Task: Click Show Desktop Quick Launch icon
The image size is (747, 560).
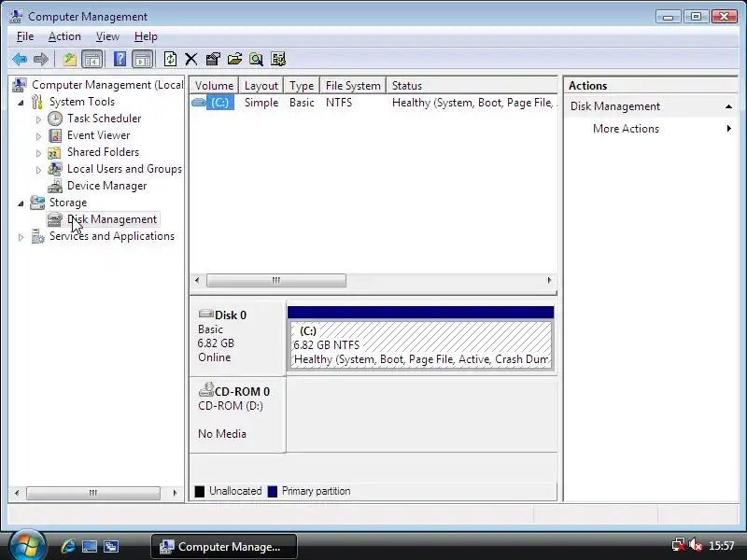Action: [x=89, y=546]
